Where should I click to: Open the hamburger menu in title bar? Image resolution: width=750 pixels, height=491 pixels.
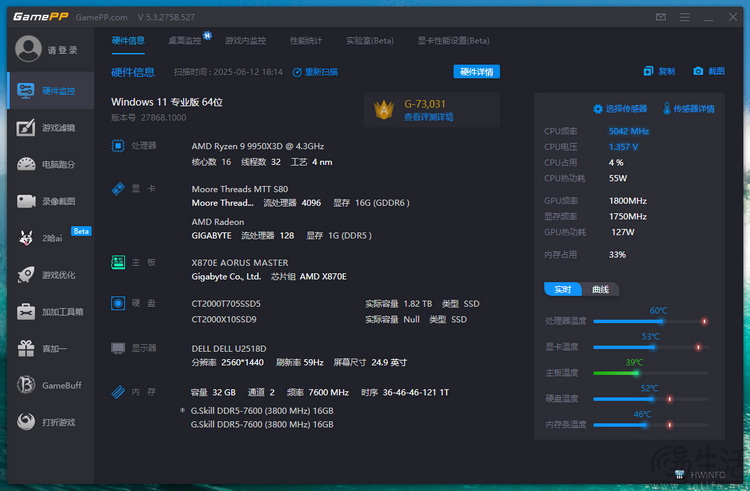684,17
